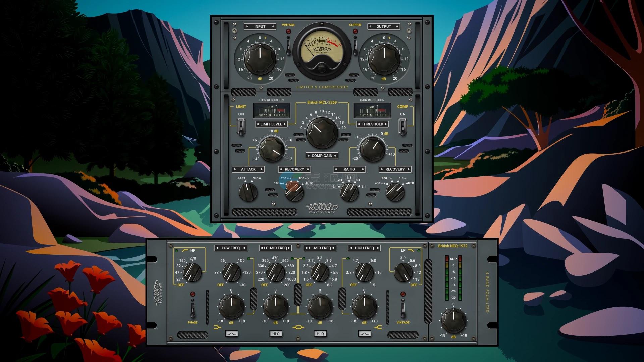Click the OUTPUT label plate
The image size is (644, 362).
pos(384,26)
